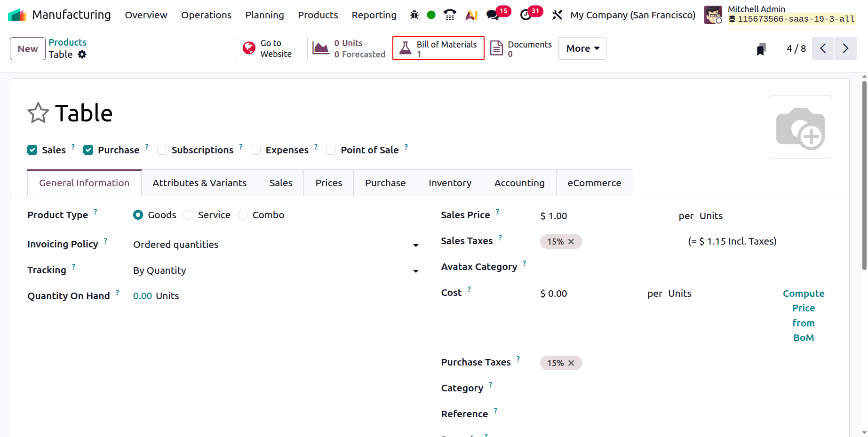Switch to the eCommerce tab
The height and width of the screenshot is (437, 868).
(x=594, y=183)
